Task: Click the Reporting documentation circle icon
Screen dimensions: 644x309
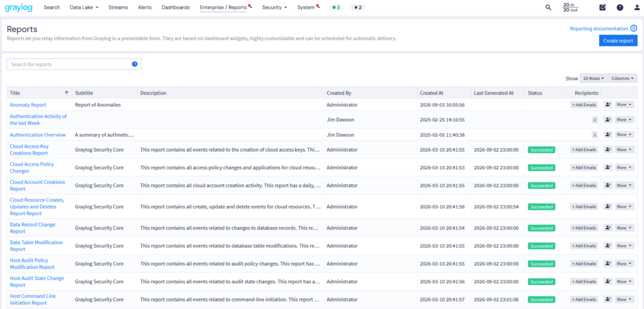Action: tap(634, 28)
